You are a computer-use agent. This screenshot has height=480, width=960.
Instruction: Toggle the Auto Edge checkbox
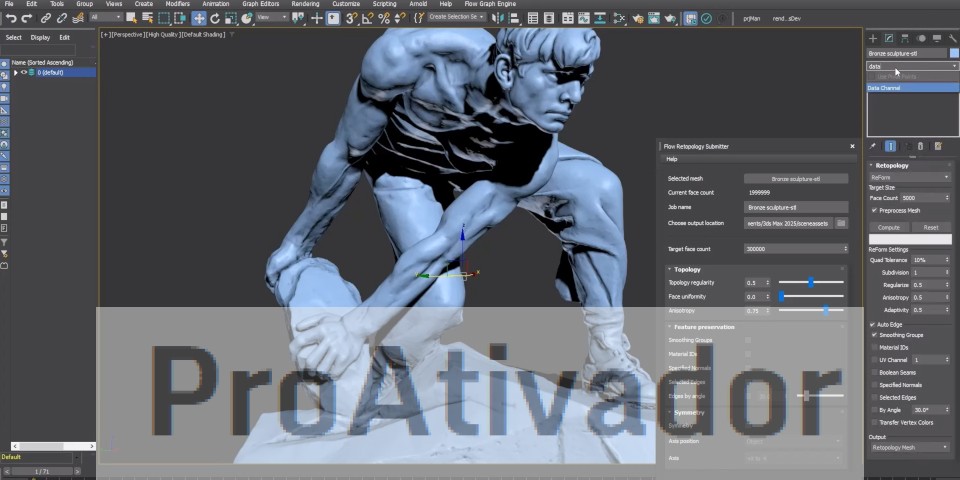pos(872,324)
